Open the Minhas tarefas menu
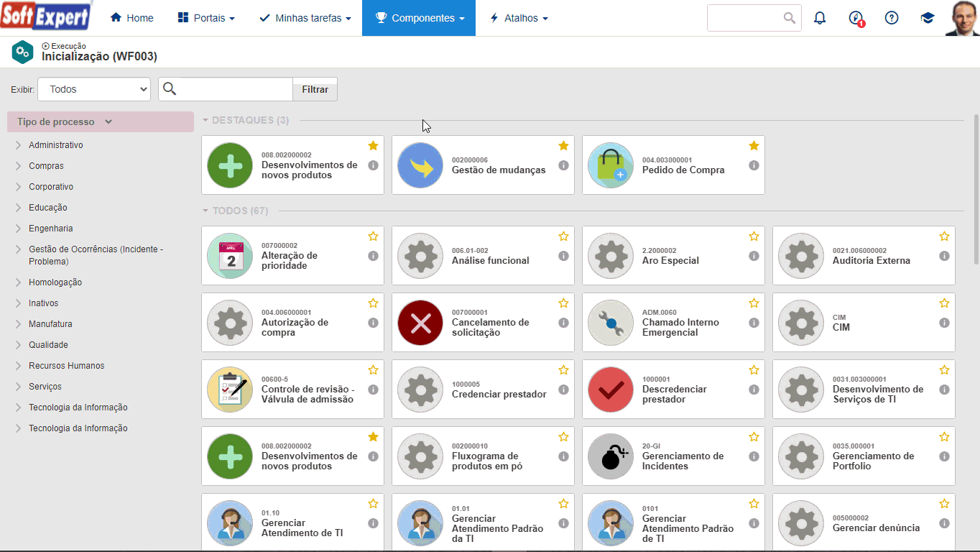This screenshot has height=552, width=980. [x=305, y=18]
